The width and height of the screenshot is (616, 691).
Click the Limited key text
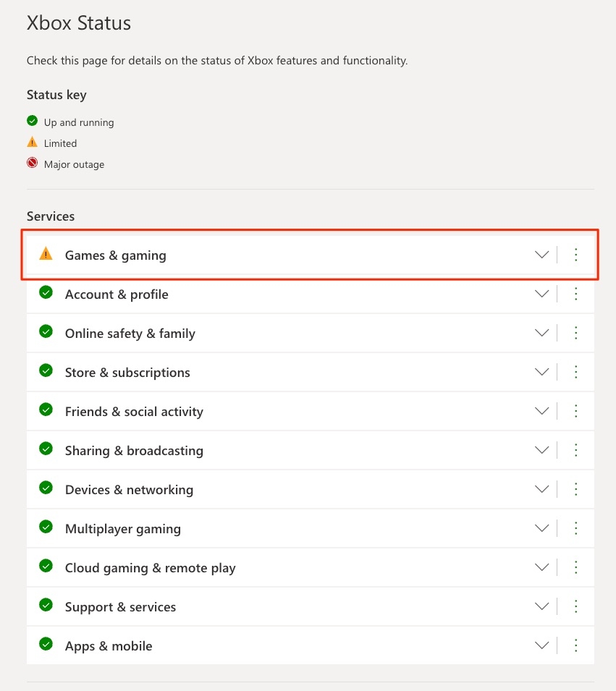pos(60,144)
